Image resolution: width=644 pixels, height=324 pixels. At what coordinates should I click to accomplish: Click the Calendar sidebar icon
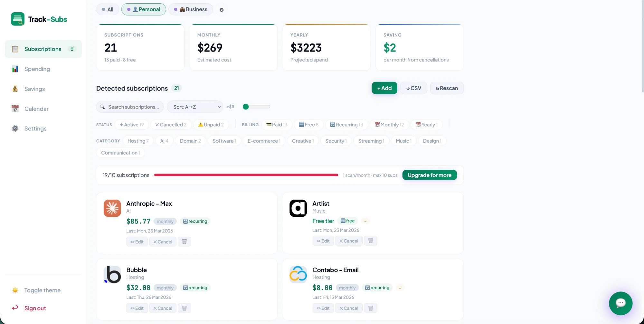[15, 109]
